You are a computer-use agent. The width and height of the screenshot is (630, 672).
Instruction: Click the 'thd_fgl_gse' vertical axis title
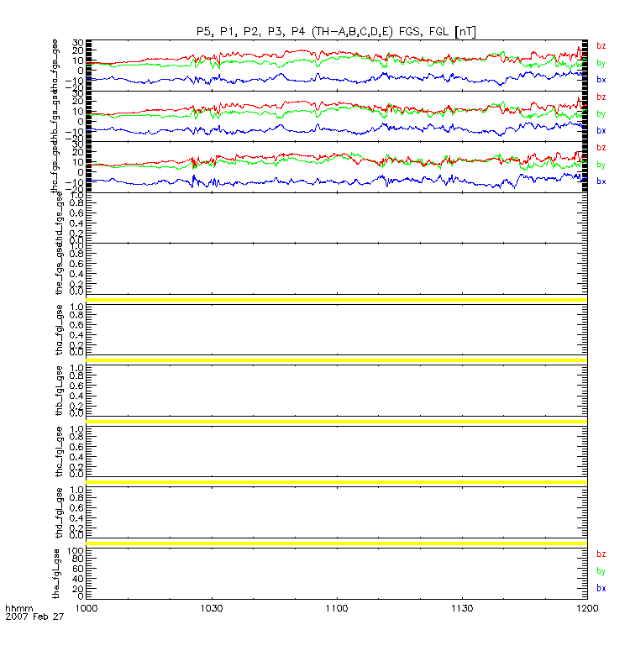click(59, 512)
